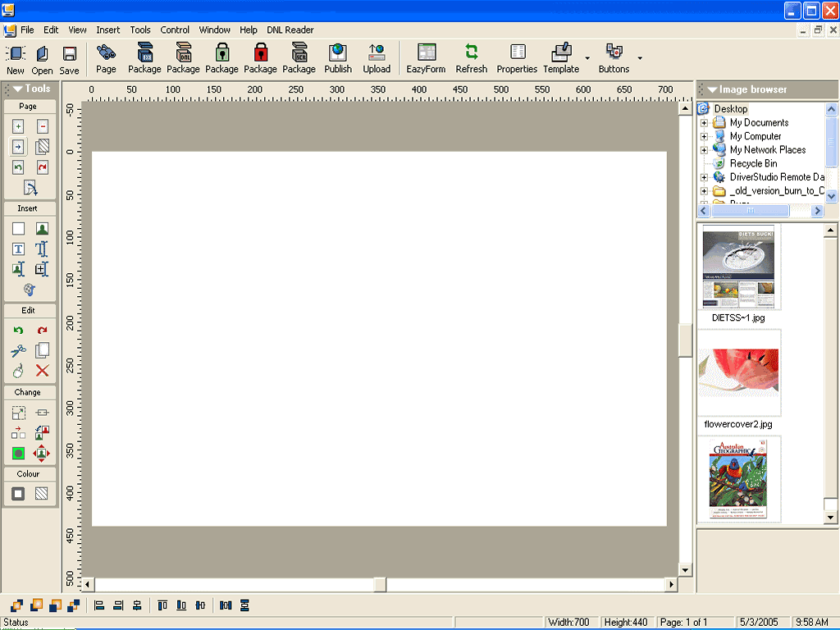Click the green Undo arrow in Edit

pyautogui.click(x=18, y=331)
